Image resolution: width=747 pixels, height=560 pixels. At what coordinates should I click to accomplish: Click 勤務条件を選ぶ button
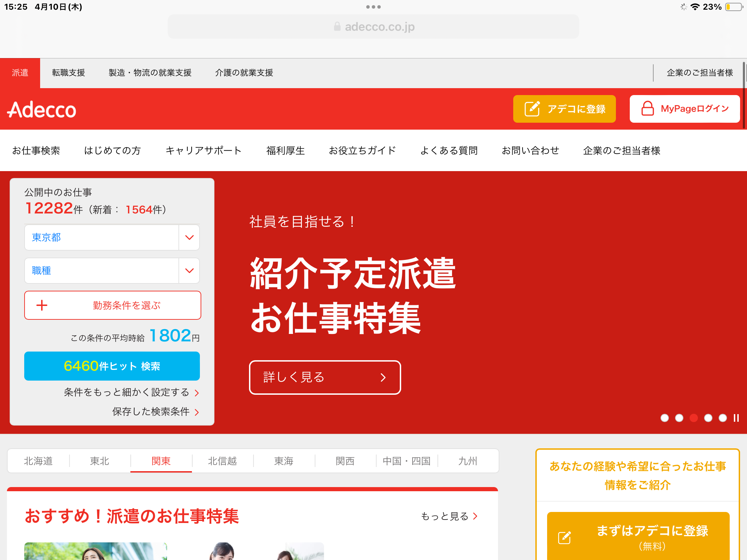point(112,305)
